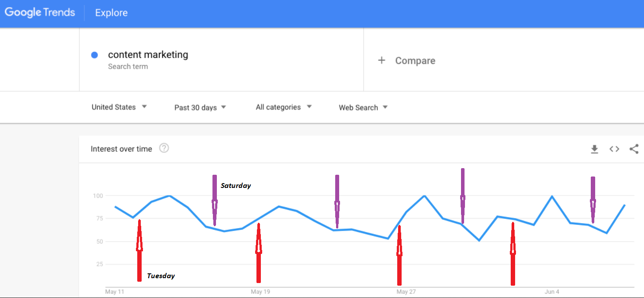Click the Tuesday red arrow marker
The image size is (644, 298).
pyautogui.click(x=139, y=250)
